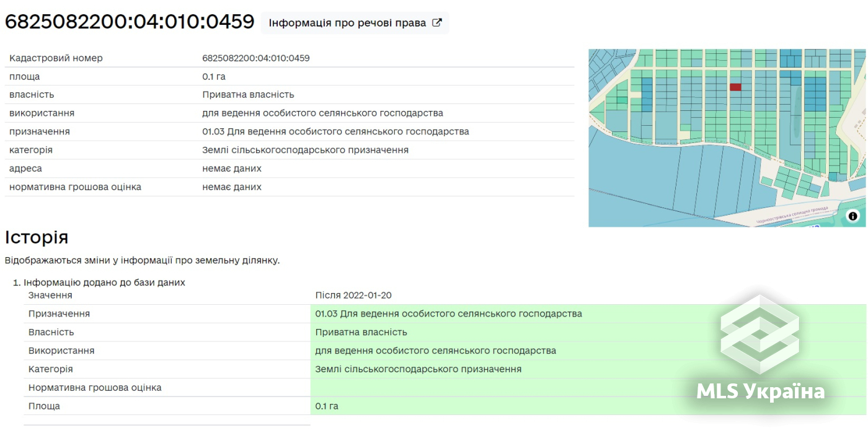
Task: Select the Після 2022-01-20 date text
Action: pyautogui.click(x=353, y=295)
